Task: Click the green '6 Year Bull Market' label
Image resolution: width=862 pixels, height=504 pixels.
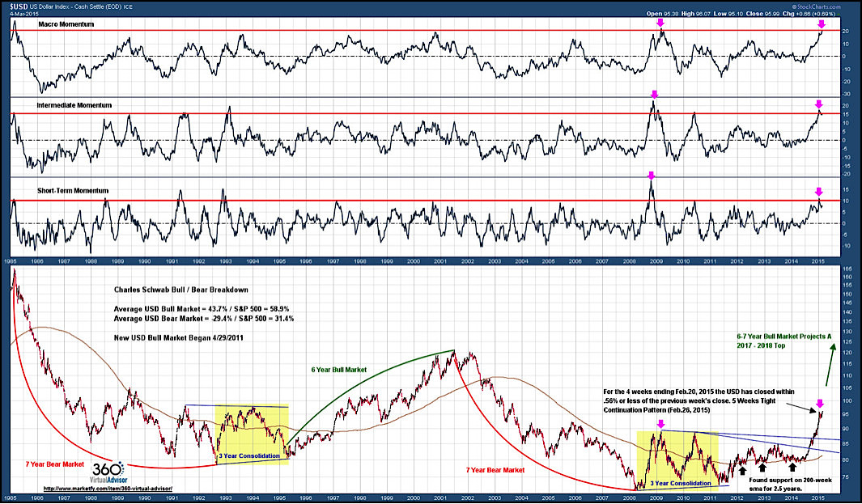Action: pyautogui.click(x=338, y=370)
